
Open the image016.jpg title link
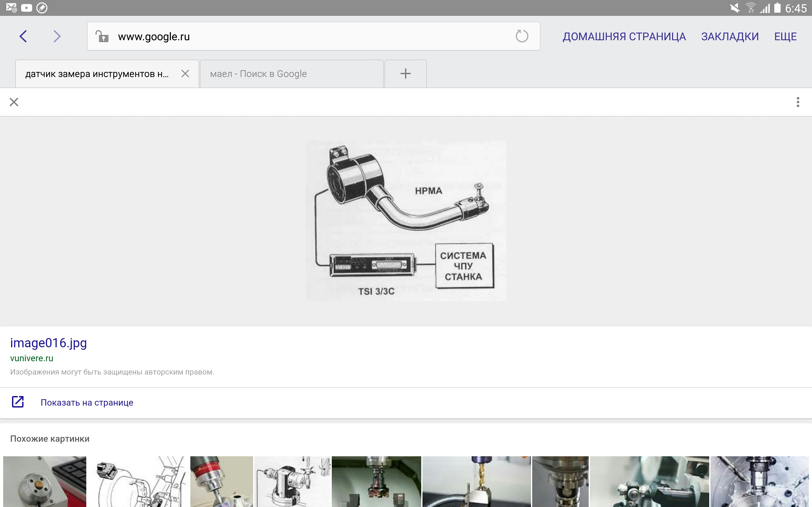click(x=49, y=343)
